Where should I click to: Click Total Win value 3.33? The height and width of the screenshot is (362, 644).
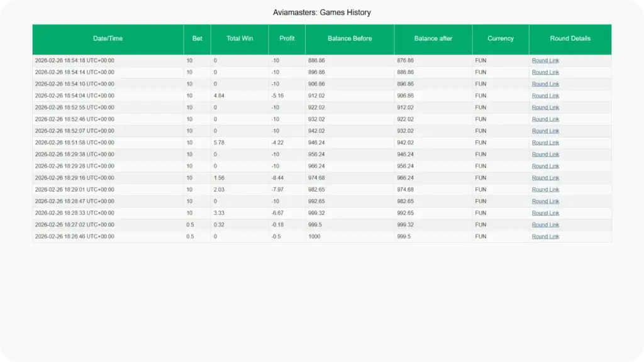click(x=219, y=213)
